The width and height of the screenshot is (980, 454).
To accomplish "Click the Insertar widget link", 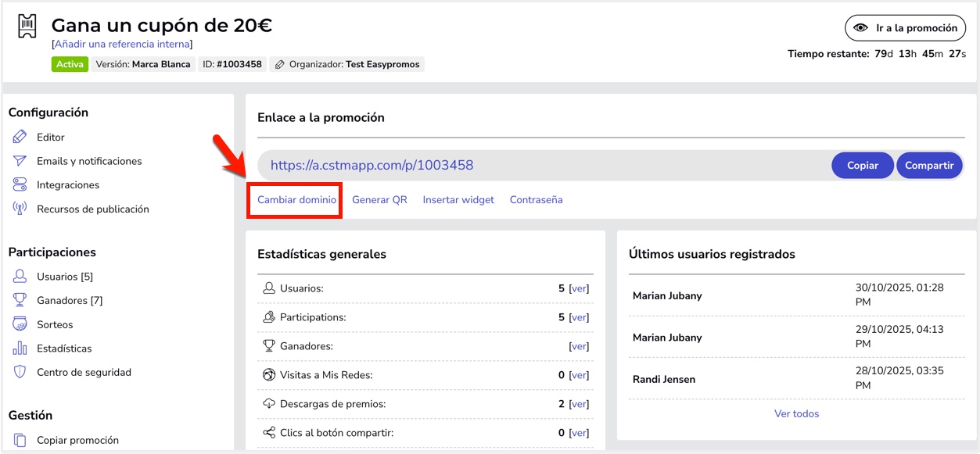I will pyautogui.click(x=458, y=200).
